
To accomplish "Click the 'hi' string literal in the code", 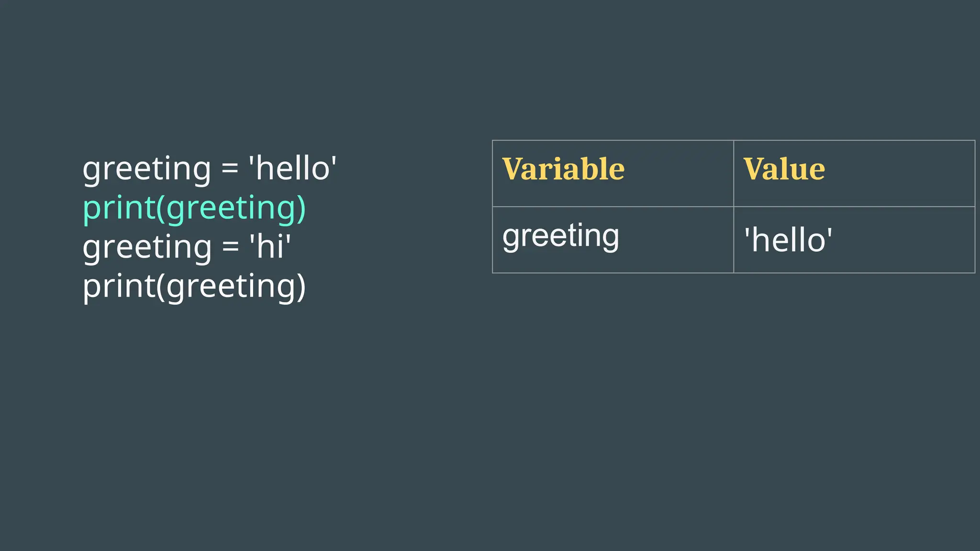I will click(x=270, y=247).
